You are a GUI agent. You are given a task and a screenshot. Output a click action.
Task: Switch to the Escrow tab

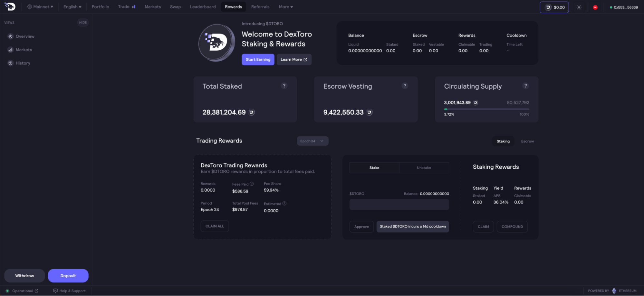(x=527, y=141)
